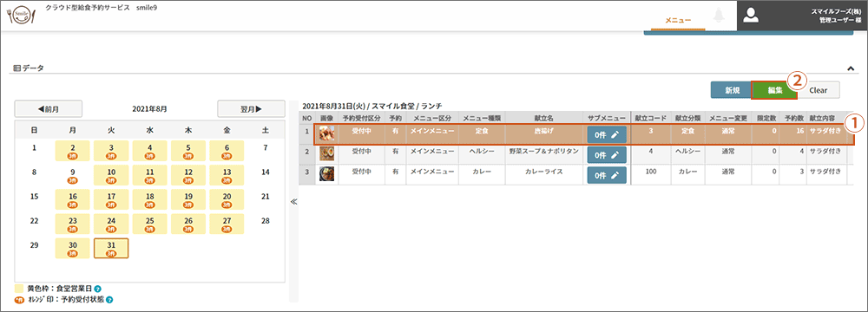Open the notification bell icon
This screenshot has height=312, width=868.
720,15
